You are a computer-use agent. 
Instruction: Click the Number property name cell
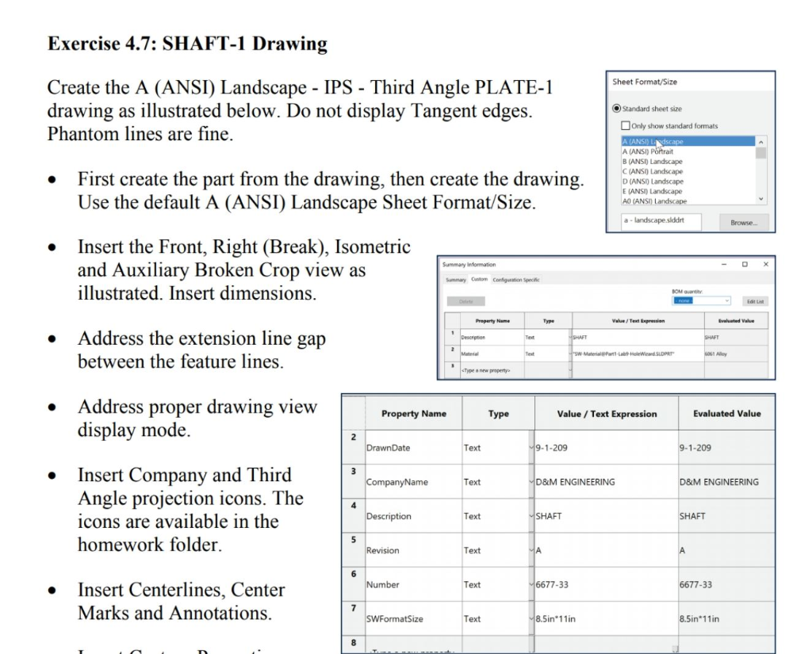pyautogui.click(x=413, y=584)
